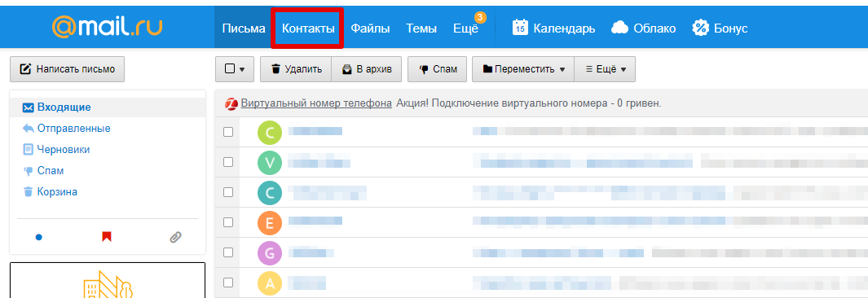
Task: Tick checkbox of the teal C email
Action: pos(228,192)
